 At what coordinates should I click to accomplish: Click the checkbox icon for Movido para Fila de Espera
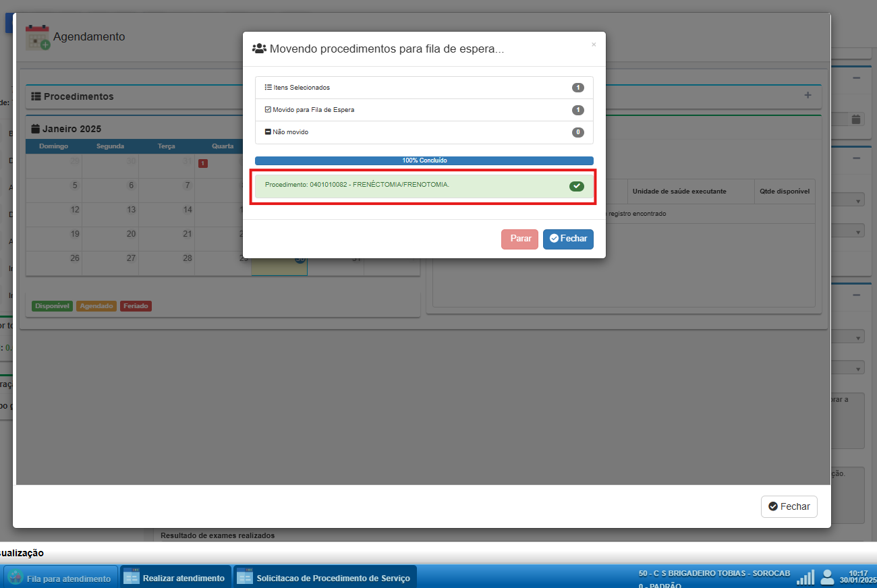[x=268, y=110]
